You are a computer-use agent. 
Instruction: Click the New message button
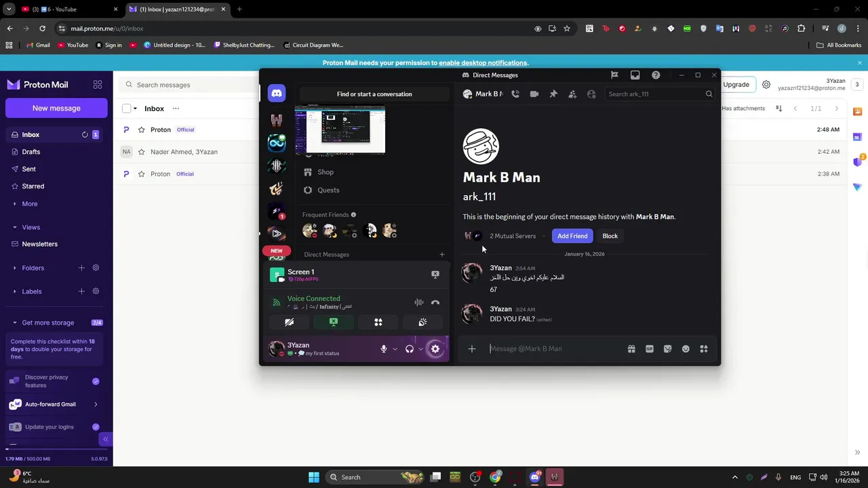(56, 108)
